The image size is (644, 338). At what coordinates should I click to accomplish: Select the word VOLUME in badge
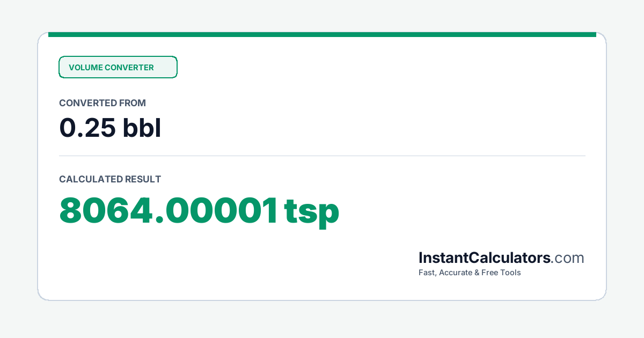(x=85, y=68)
